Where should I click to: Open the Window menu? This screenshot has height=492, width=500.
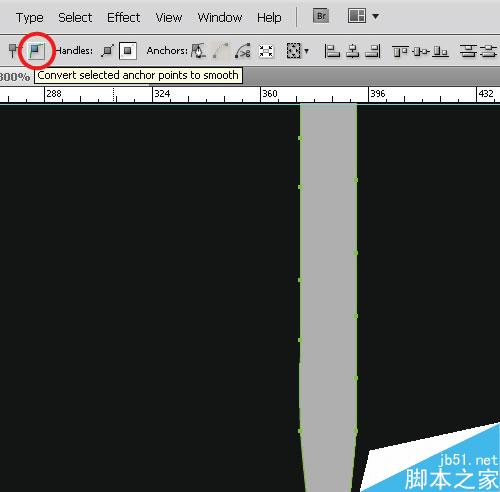[x=220, y=17]
